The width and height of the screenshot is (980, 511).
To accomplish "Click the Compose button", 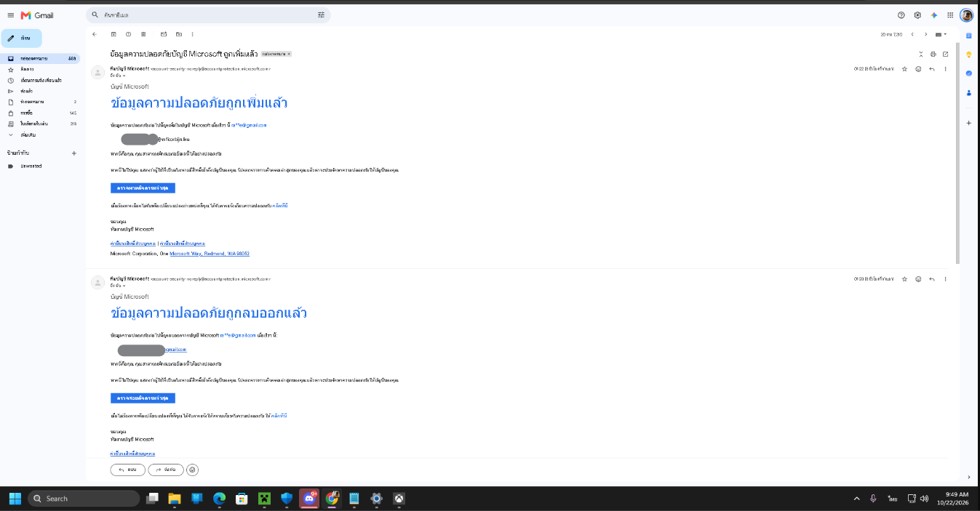I will pyautogui.click(x=22, y=38).
